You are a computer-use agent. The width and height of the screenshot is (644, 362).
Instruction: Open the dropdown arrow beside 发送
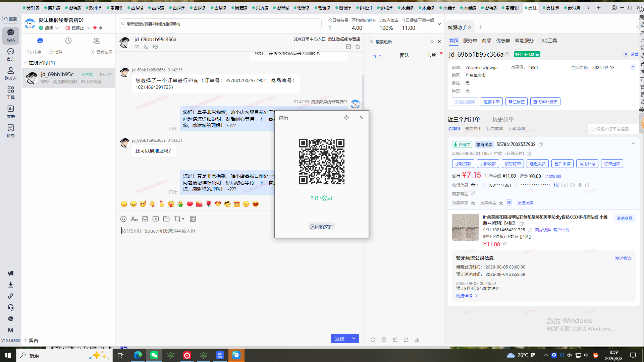click(354, 339)
